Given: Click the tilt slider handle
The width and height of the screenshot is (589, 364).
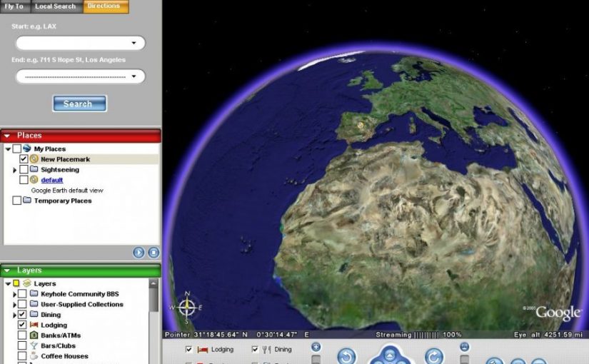Looking at the screenshot, I should (x=464, y=360).
